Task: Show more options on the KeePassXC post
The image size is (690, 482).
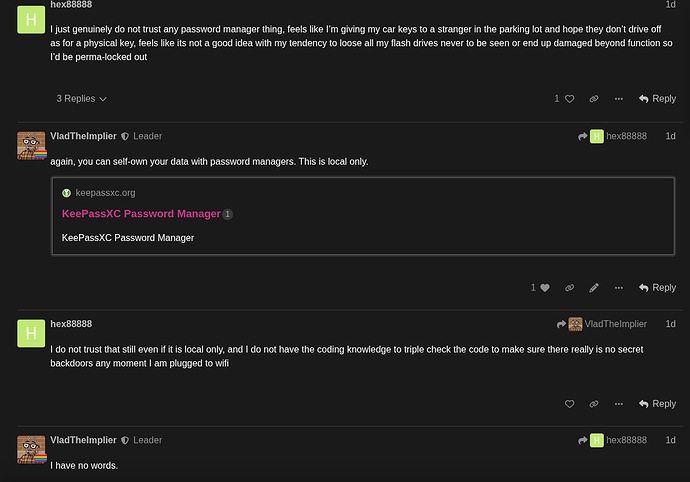Action: click(x=618, y=288)
